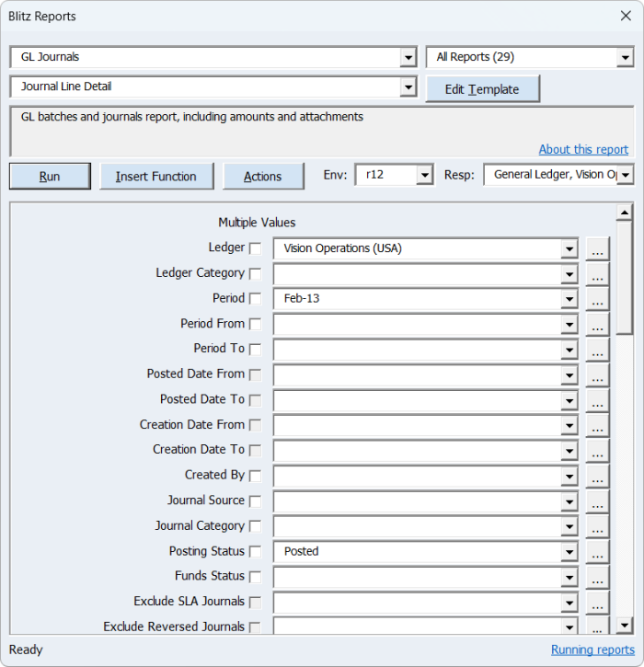This screenshot has width=644, height=667.
Task: Expand the Journal Line Detail template dropdown
Action: pos(408,87)
